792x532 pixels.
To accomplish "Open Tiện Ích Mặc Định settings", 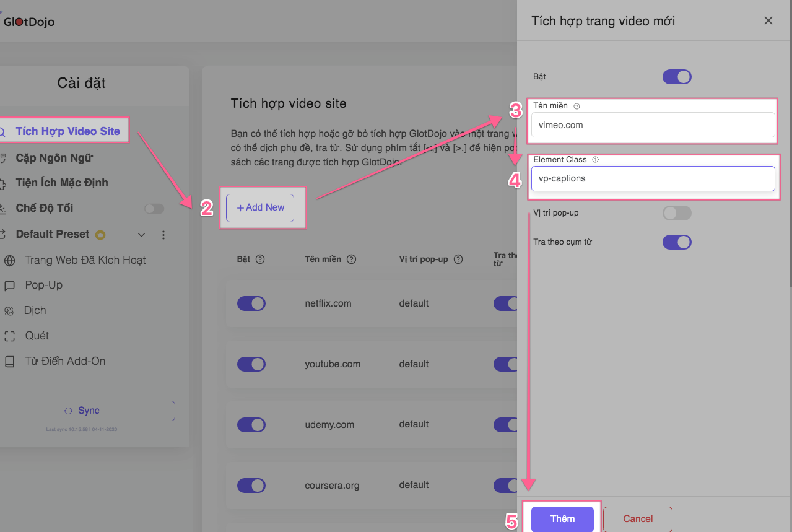I will (x=62, y=183).
